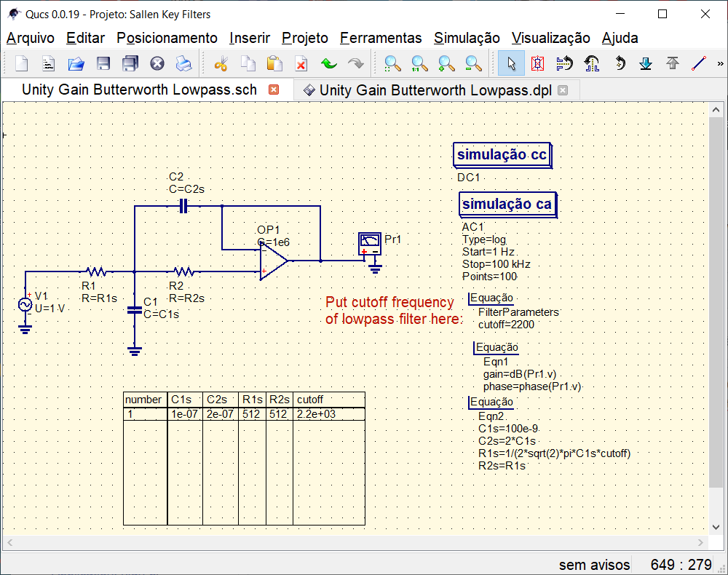Use the deactivate/activate component tool
Screen dimensions: 728x575
[538, 63]
